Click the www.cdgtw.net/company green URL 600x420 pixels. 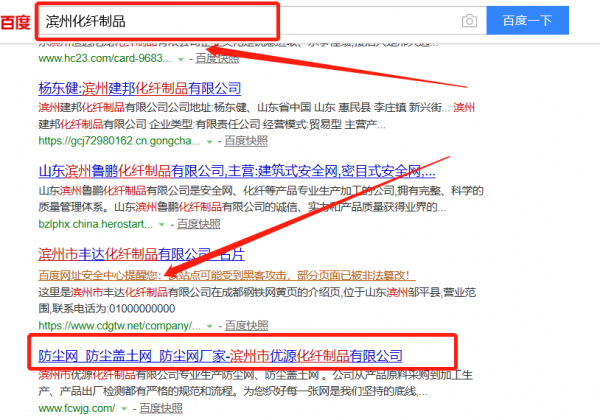(x=122, y=325)
